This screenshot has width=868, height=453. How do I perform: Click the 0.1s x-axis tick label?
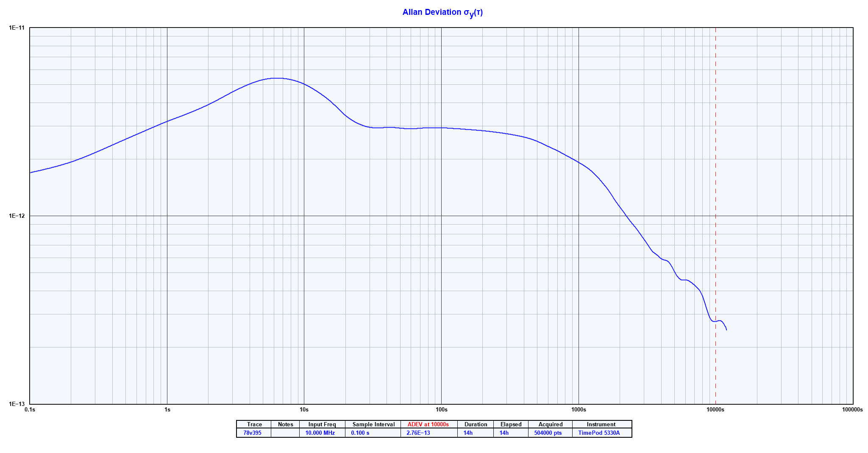pos(30,409)
